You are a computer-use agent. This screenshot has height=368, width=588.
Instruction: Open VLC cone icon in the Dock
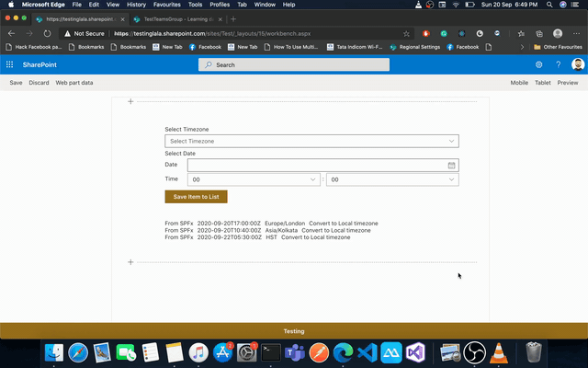499,353
